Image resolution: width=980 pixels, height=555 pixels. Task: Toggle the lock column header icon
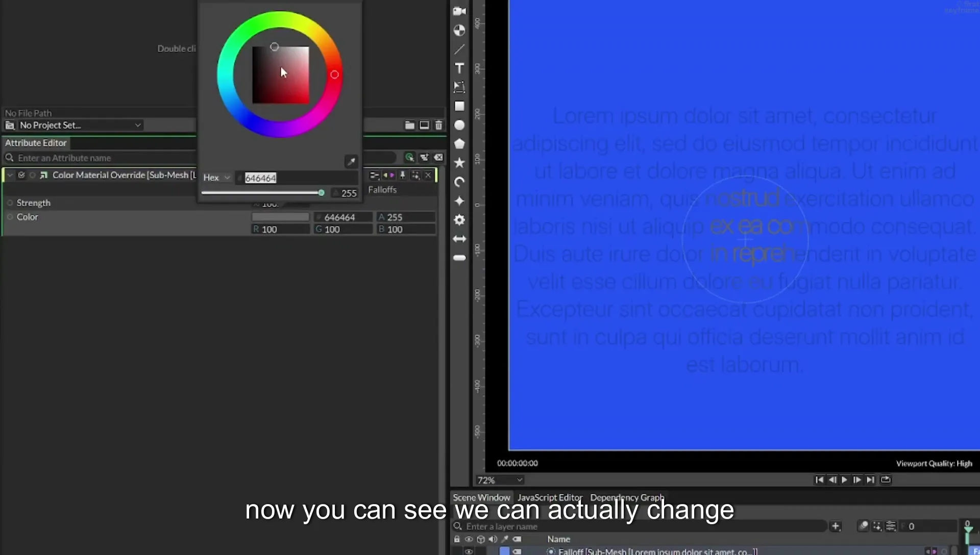pyautogui.click(x=457, y=539)
